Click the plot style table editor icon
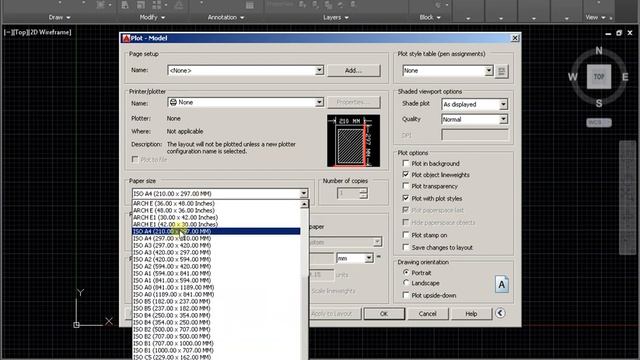The image size is (640, 360). click(x=501, y=71)
